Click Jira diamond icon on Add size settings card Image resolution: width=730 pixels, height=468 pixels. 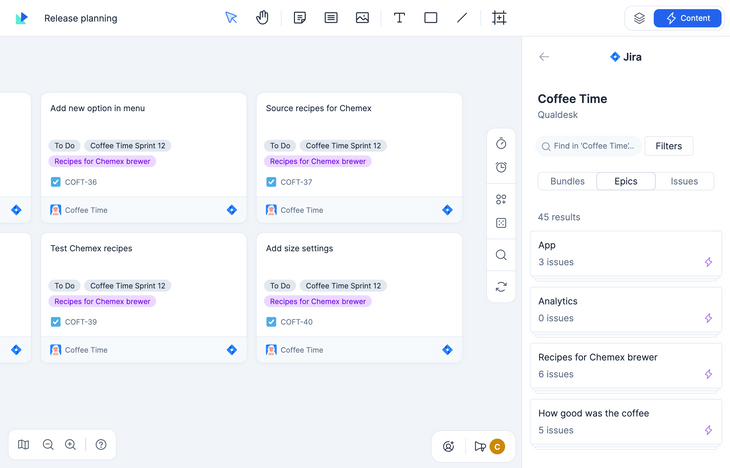click(x=447, y=350)
